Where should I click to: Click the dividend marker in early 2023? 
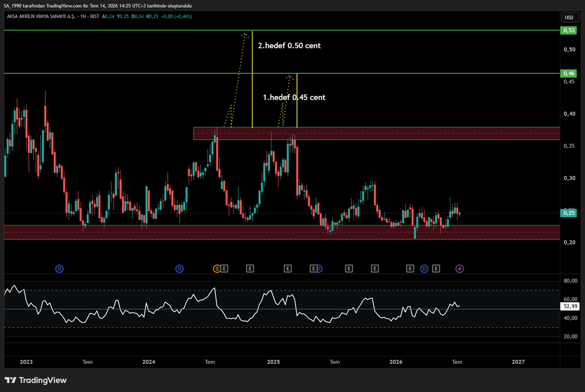[x=59, y=268]
